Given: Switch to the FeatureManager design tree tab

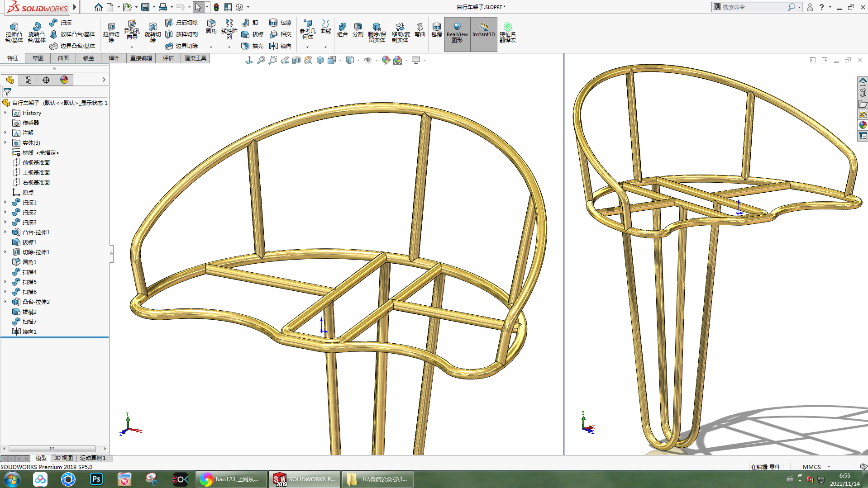Looking at the screenshot, I should coord(10,80).
